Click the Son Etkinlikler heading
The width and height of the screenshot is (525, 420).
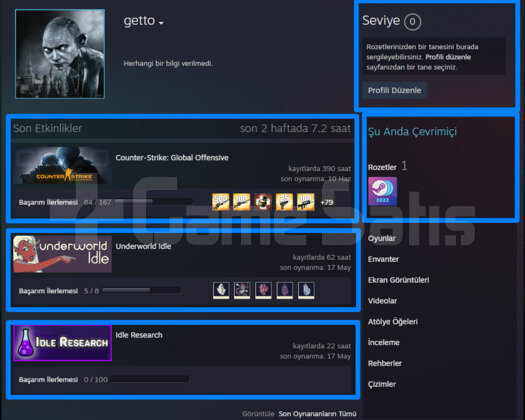[48, 128]
